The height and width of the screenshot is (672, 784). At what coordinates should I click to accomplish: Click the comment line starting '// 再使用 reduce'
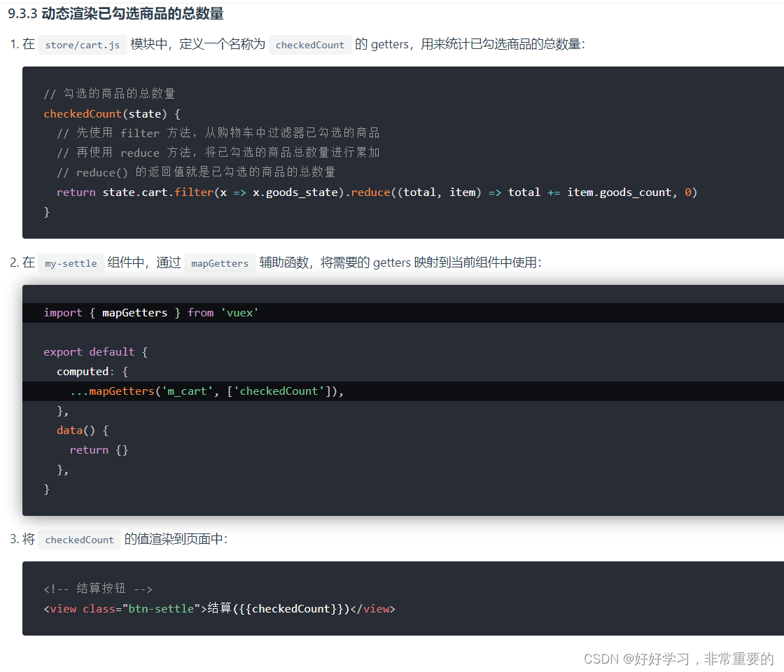pyautogui.click(x=218, y=153)
